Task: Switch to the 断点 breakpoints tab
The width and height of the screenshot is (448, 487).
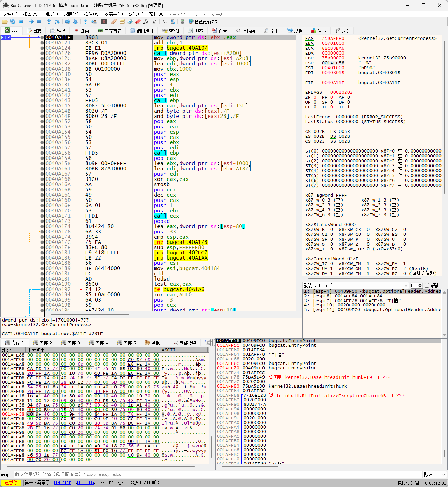Action: point(82,31)
